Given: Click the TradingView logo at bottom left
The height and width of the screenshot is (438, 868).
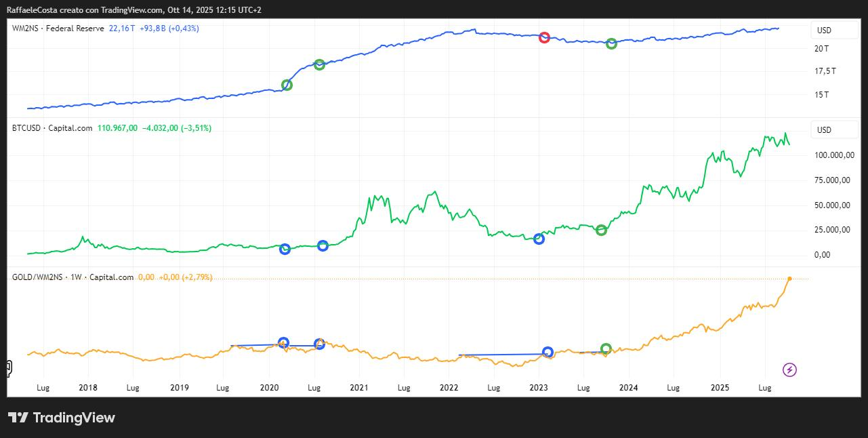Looking at the screenshot, I should (x=62, y=418).
